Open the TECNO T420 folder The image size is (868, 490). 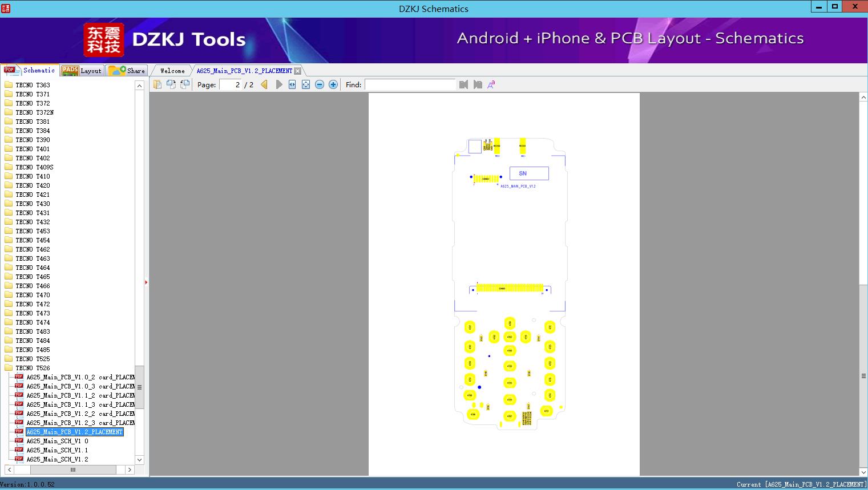pos(33,185)
